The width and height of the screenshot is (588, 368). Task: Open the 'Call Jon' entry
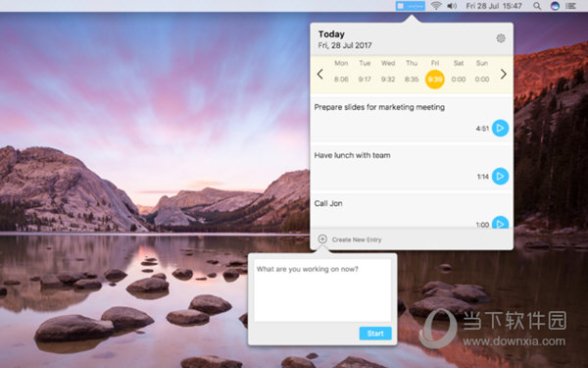coord(412,210)
